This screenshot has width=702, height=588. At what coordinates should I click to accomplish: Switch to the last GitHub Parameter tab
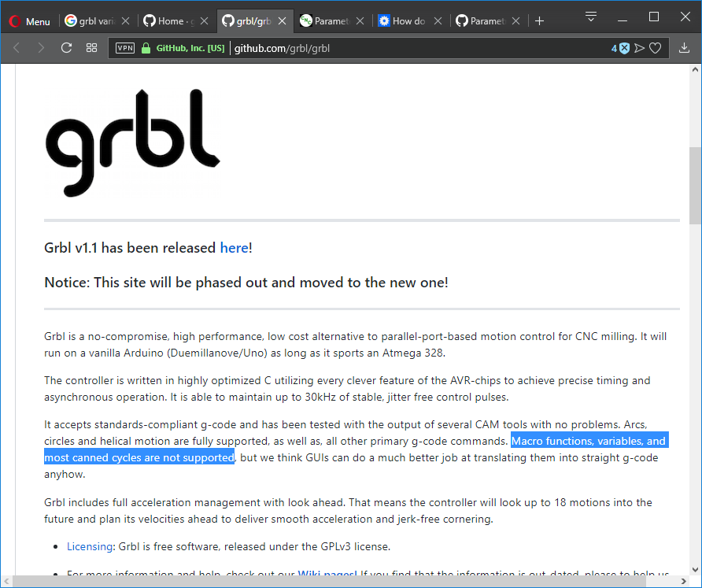coord(482,21)
